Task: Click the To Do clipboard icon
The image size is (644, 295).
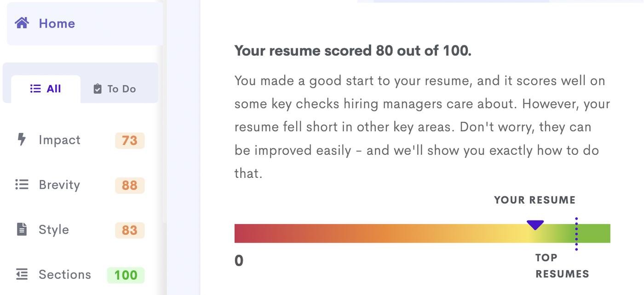Action: 97,89
